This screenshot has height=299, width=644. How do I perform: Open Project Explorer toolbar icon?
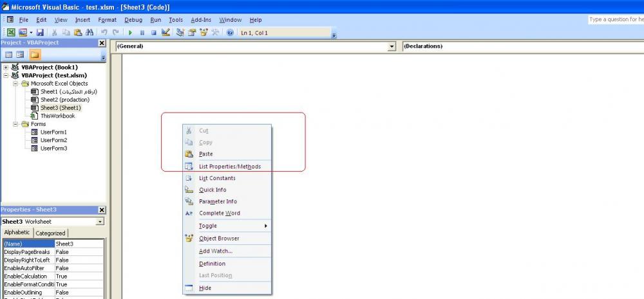point(180,32)
